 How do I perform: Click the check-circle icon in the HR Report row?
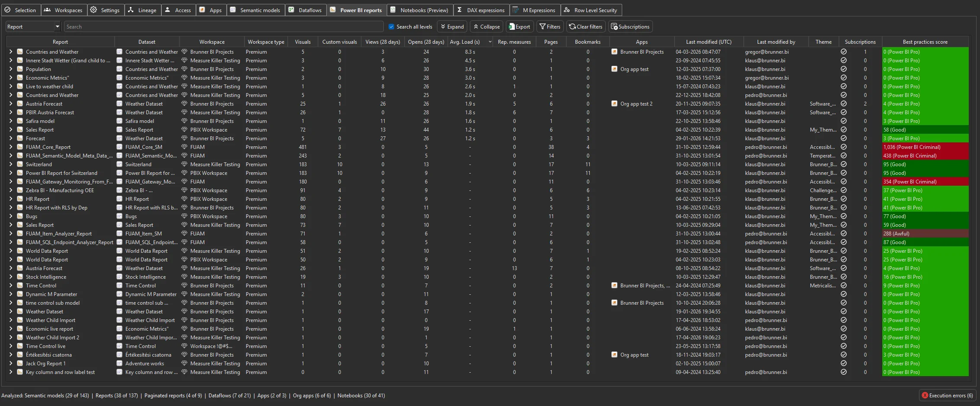tap(844, 199)
